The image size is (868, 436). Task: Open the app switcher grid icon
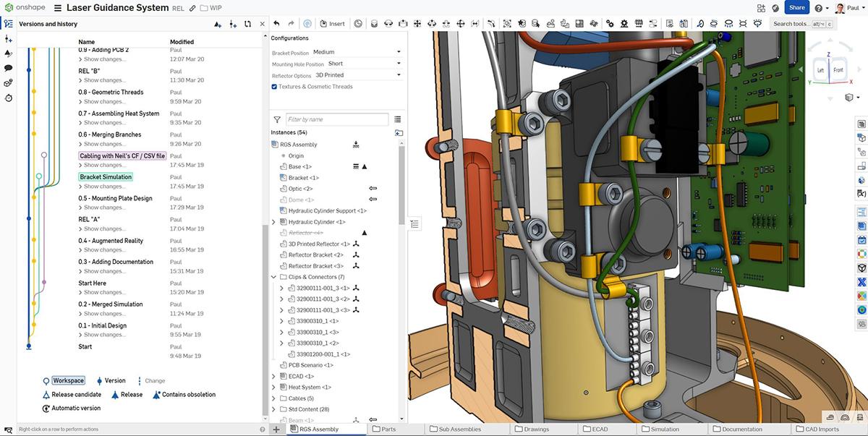(x=762, y=7)
